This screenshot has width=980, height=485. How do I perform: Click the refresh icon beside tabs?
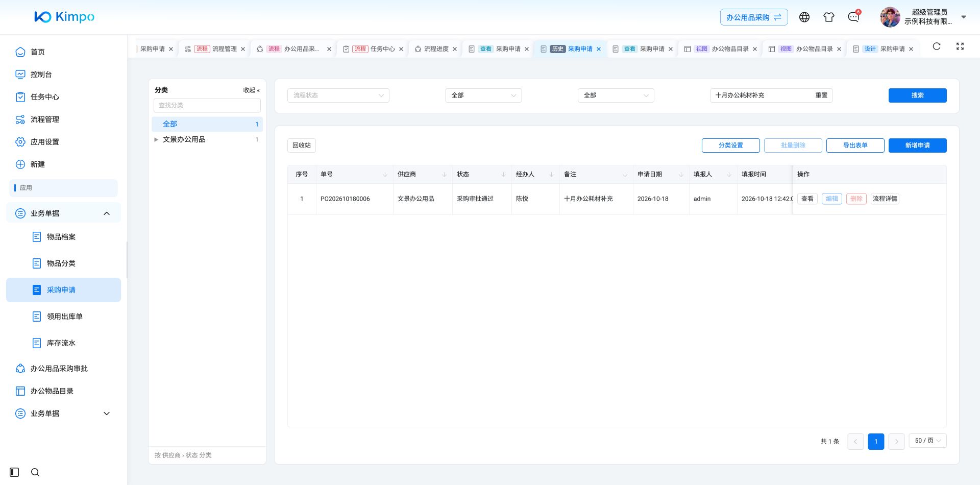click(937, 46)
